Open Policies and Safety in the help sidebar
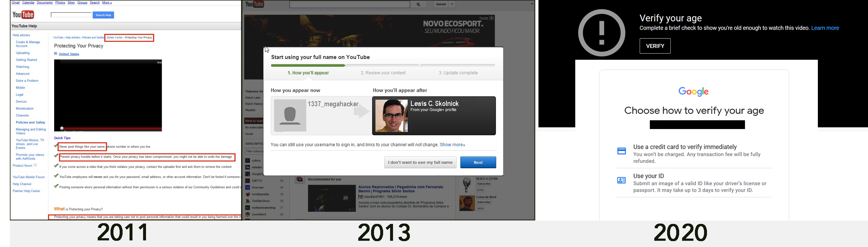 (x=30, y=122)
